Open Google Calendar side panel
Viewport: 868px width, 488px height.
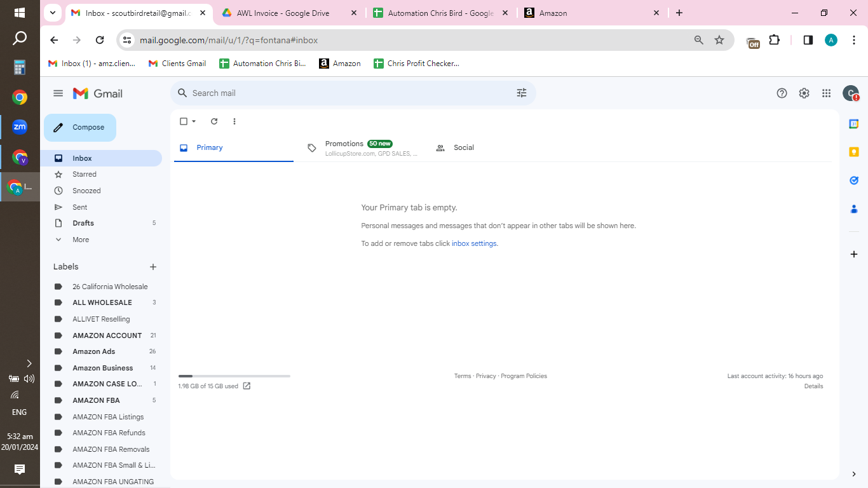[854, 124]
